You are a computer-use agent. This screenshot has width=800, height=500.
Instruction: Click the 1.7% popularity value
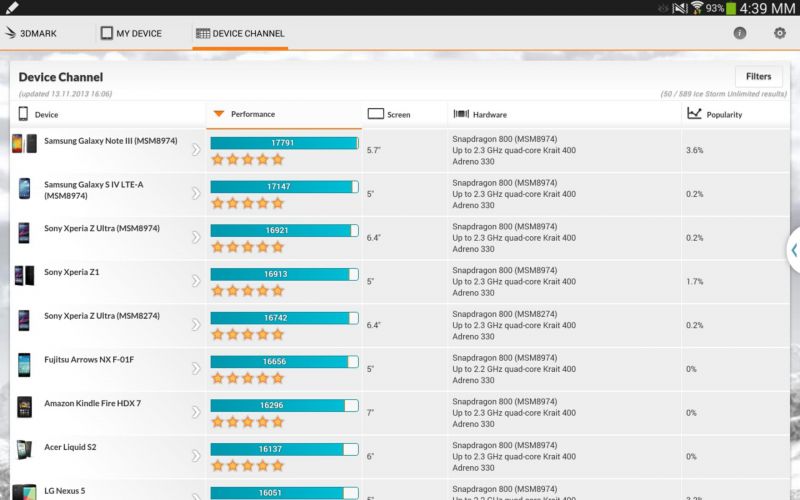pos(694,281)
